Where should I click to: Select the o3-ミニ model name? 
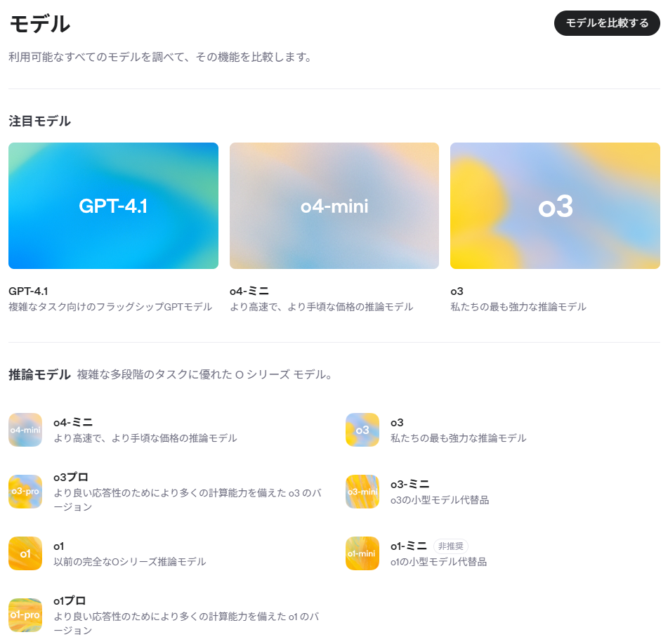tap(410, 485)
